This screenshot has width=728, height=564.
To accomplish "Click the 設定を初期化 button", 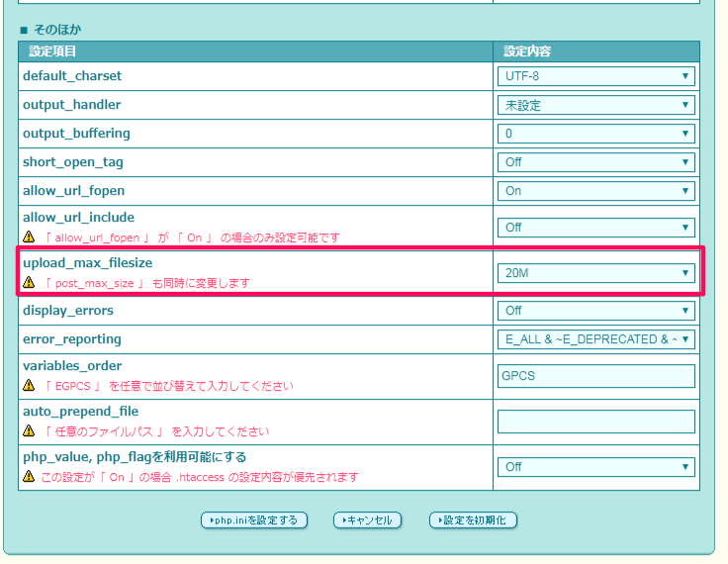I will tap(473, 520).
